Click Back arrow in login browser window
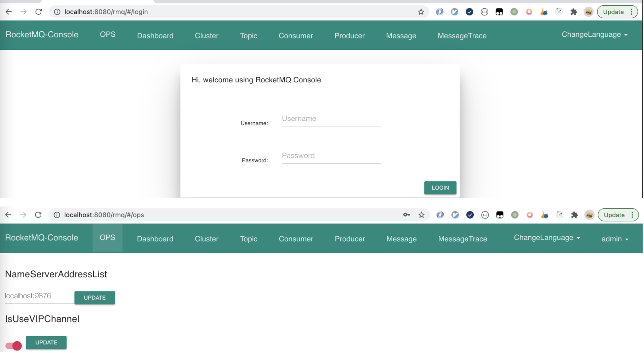 click(9, 12)
